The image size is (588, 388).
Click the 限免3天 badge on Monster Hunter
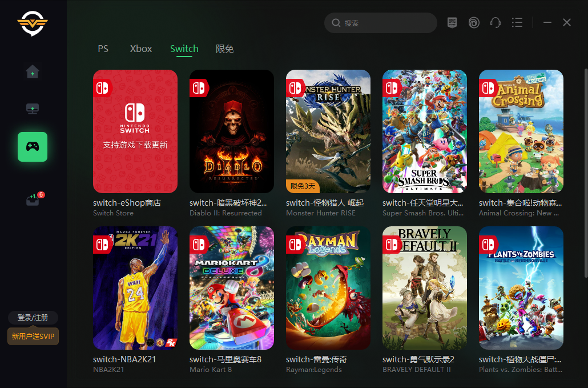(x=303, y=186)
